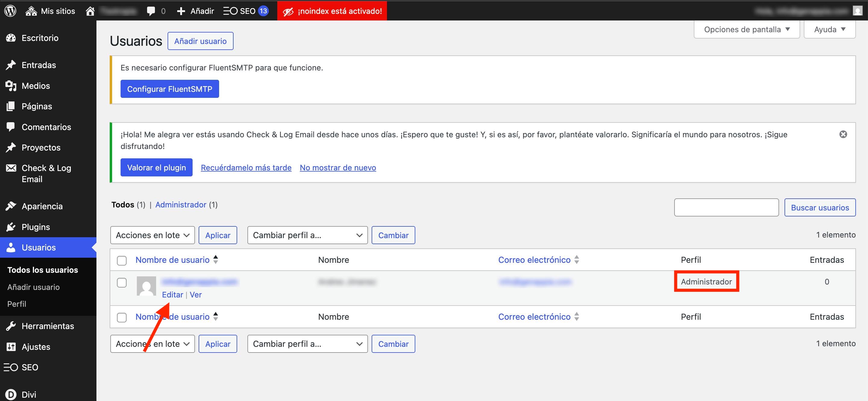Open the comments bubble icon in admin bar
The width and height of the screenshot is (868, 401).
point(151,11)
